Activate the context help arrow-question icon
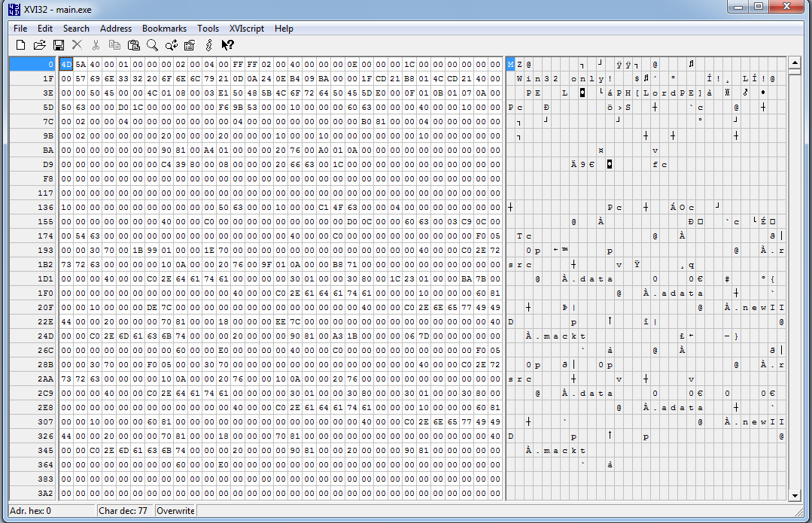 [x=228, y=45]
